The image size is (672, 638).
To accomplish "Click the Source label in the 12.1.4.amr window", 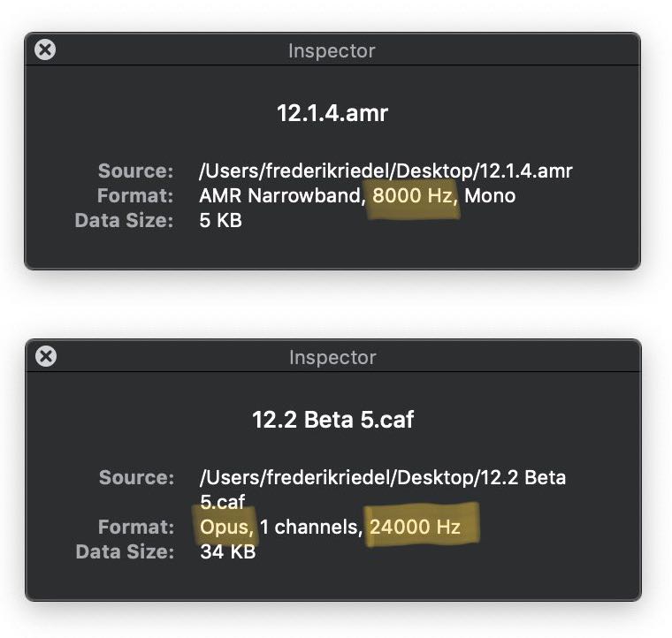I will click(x=135, y=171).
